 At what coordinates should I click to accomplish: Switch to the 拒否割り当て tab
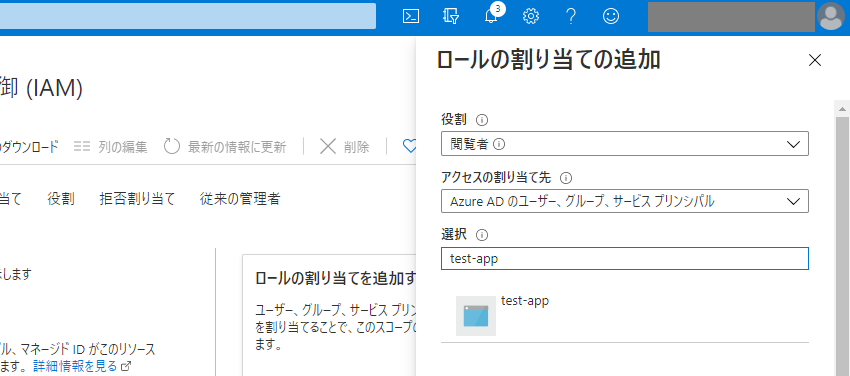click(x=138, y=199)
